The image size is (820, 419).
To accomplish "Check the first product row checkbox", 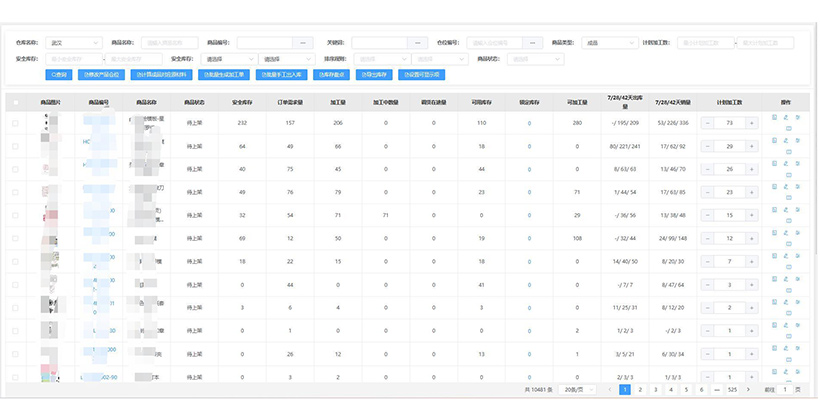I will pos(15,122).
